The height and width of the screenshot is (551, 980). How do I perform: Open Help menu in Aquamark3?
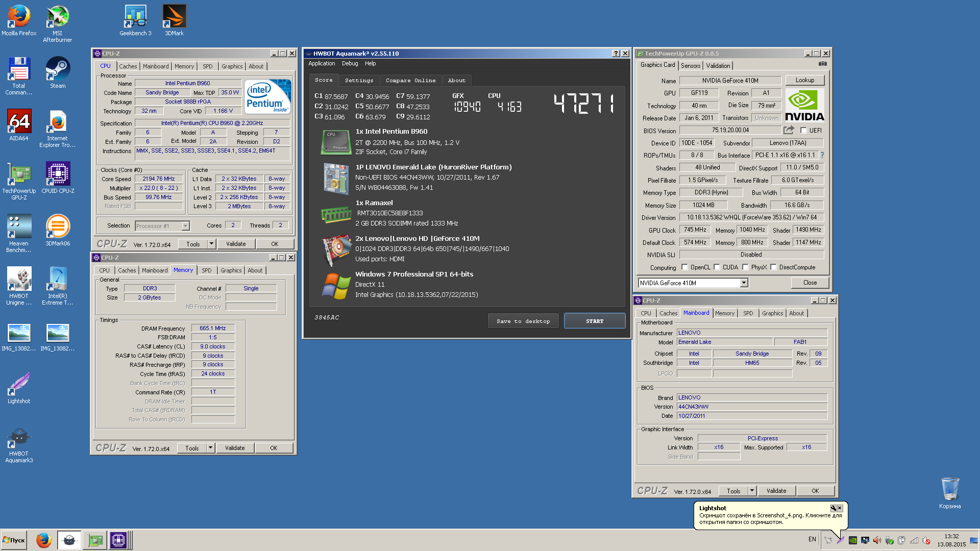[x=370, y=64]
